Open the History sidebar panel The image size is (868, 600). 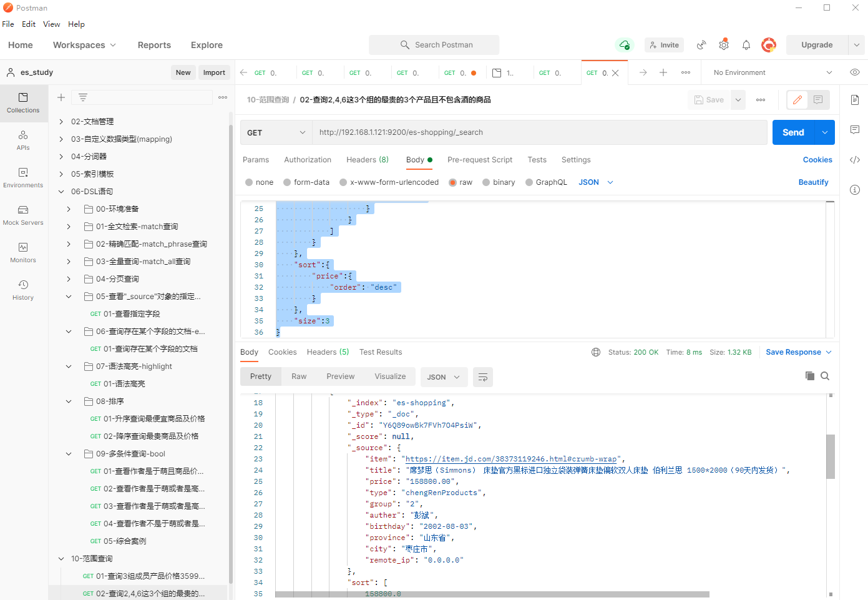pyautogui.click(x=23, y=290)
